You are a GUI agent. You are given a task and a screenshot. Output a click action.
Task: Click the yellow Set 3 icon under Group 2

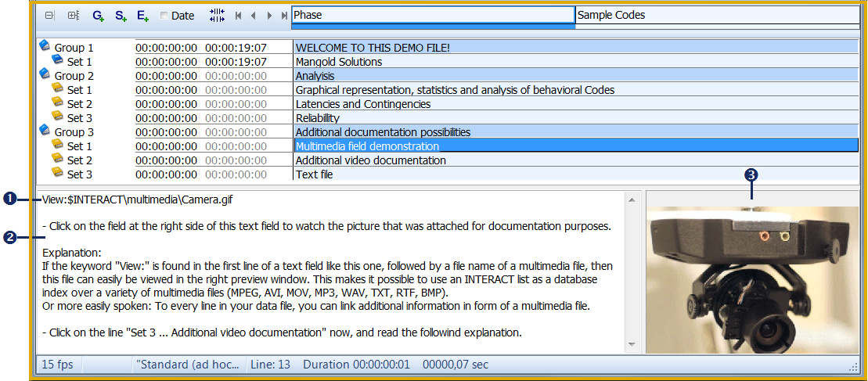[x=58, y=116]
